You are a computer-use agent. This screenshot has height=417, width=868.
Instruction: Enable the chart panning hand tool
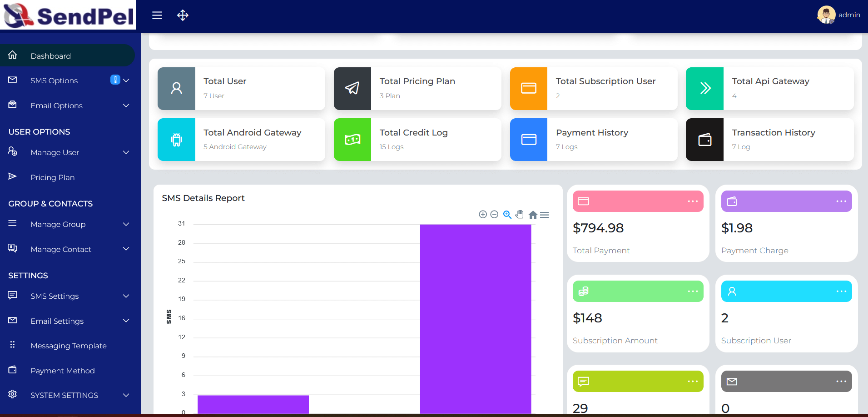coord(520,215)
